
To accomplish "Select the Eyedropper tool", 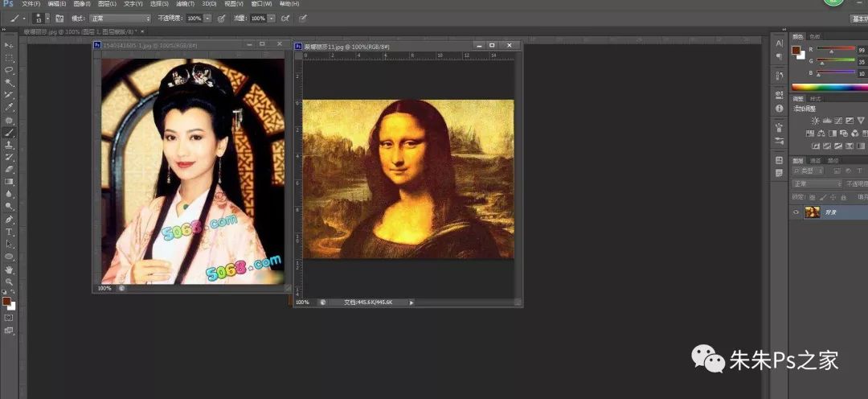I will tap(10, 107).
